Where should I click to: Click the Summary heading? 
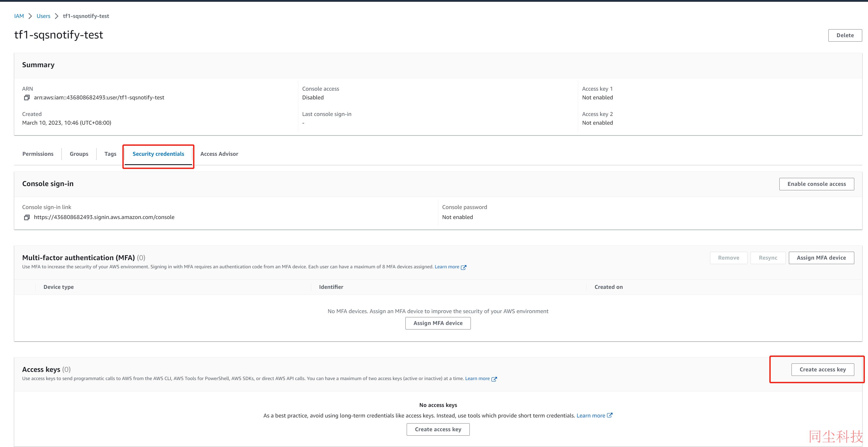(x=38, y=65)
